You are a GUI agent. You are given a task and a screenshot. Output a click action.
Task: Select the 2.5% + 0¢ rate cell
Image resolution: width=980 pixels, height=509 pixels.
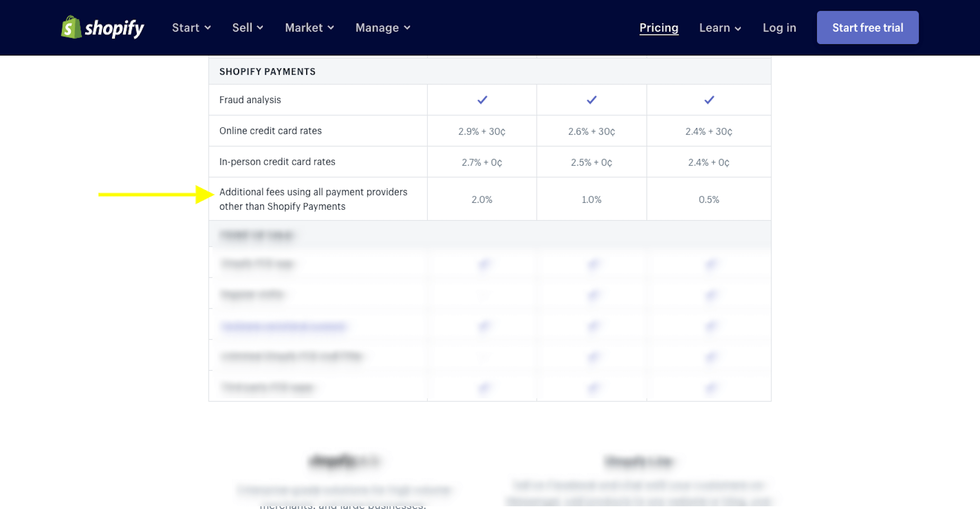click(591, 163)
